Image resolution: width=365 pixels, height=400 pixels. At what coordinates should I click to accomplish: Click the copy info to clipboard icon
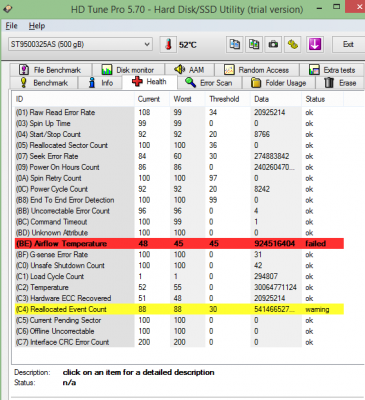click(235, 44)
